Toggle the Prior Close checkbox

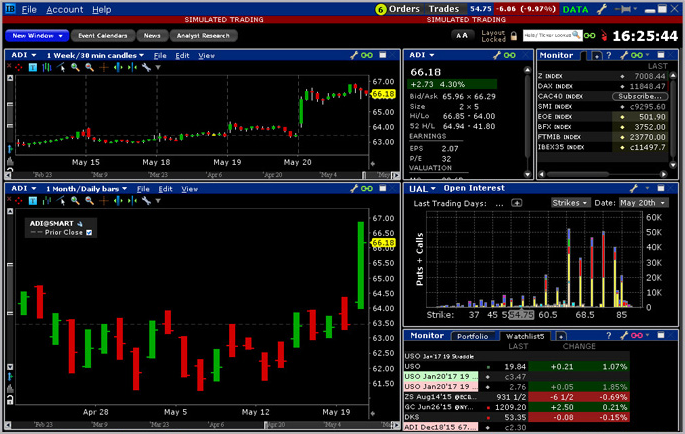click(x=89, y=232)
